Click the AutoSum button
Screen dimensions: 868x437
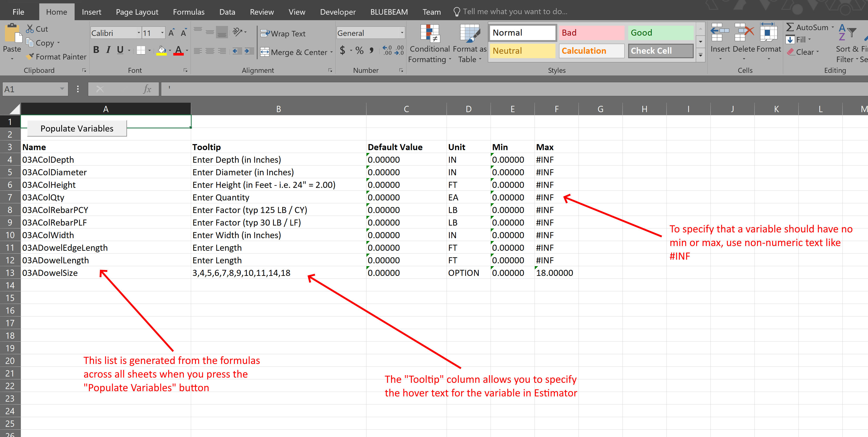coord(807,27)
